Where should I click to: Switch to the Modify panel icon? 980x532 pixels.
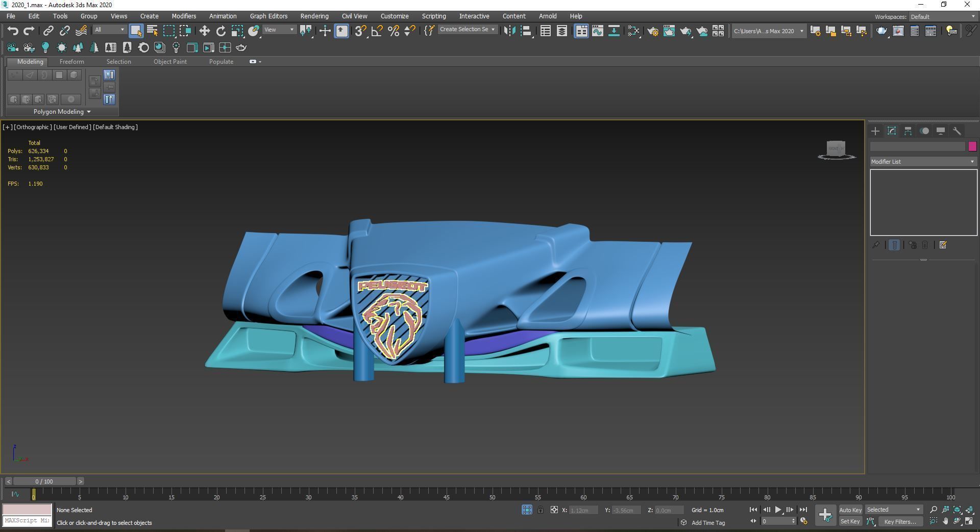[x=892, y=131]
